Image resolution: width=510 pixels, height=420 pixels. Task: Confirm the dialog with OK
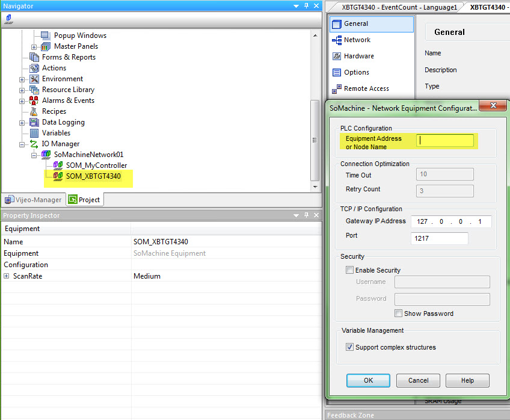[x=368, y=380]
